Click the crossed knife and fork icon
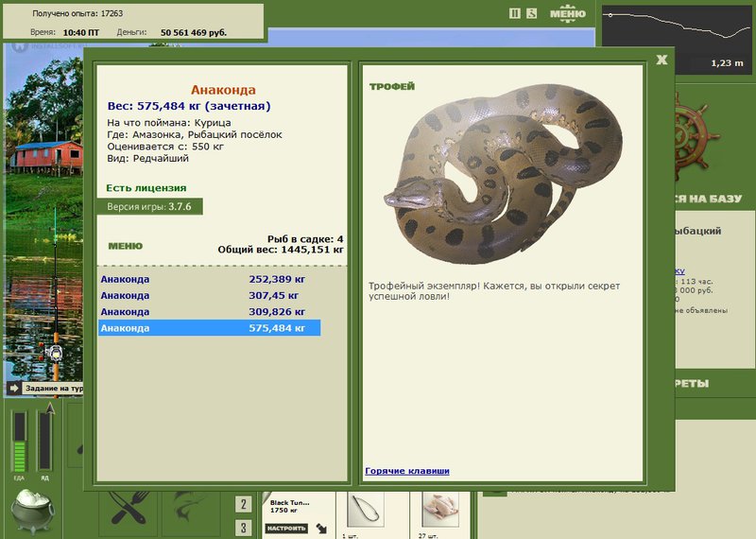The image size is (756, 539). (129, 508)
